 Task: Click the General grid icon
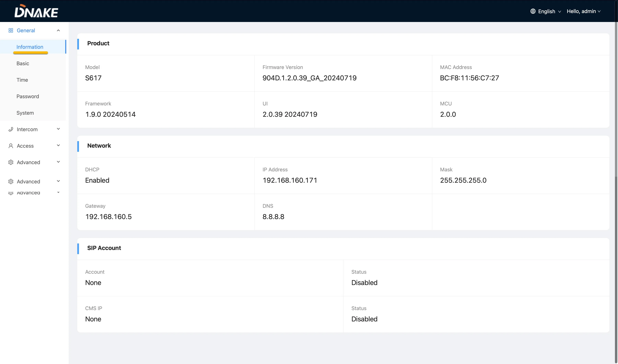coord(11,30)
